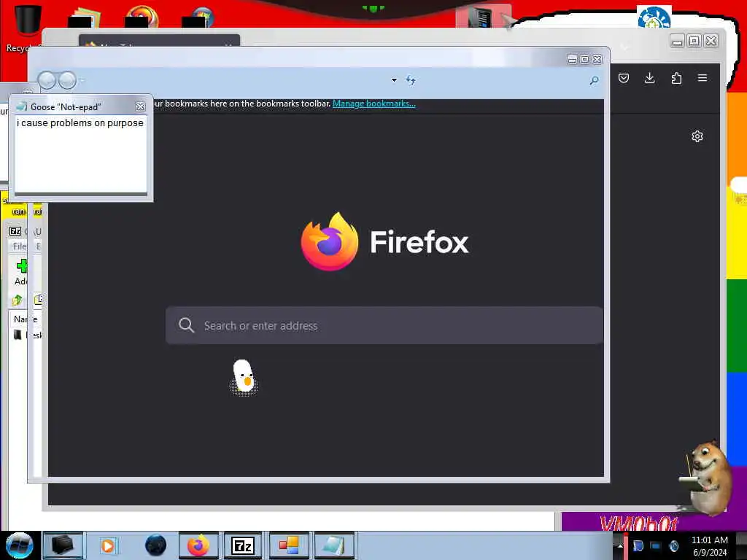The height and width of the screenshot is (560, 747).
Task: Select the first folder row in 7-Zip list
Action: point(27,335)
